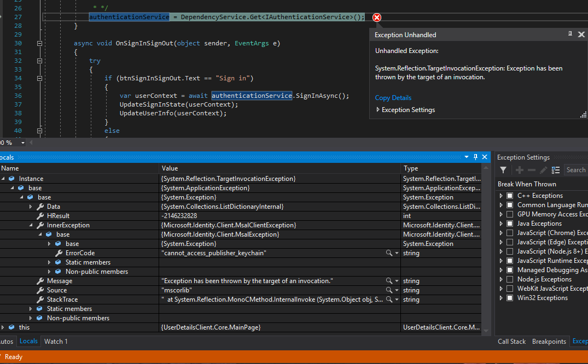Viewport: 588px width, 364px height.
Task: Click the edit conditions pencil icon
Action: point(543,170)
